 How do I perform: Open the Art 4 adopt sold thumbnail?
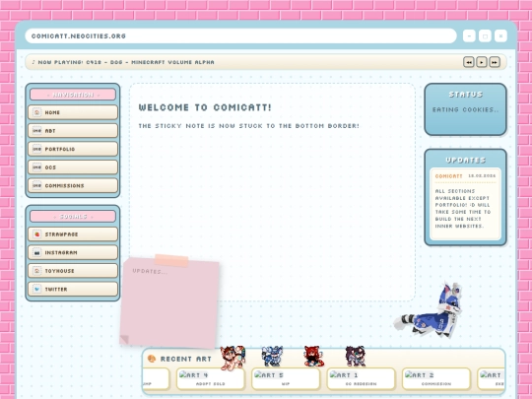pyautogui.click(x=211, y=378)
